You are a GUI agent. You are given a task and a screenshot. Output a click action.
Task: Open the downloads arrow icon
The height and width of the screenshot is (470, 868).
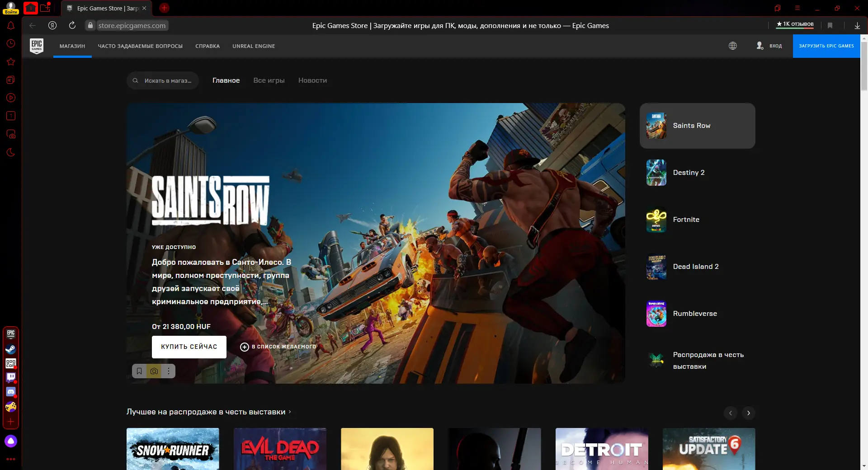(857, 25)
